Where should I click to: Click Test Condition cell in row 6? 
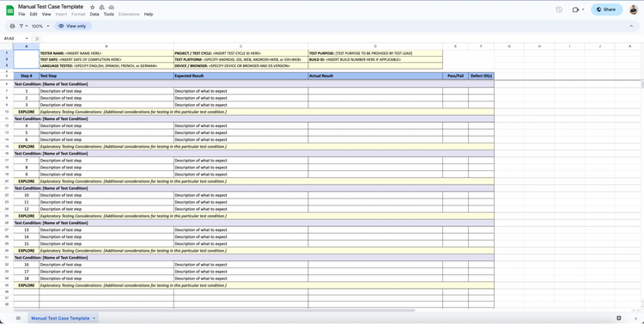point(254,84)
